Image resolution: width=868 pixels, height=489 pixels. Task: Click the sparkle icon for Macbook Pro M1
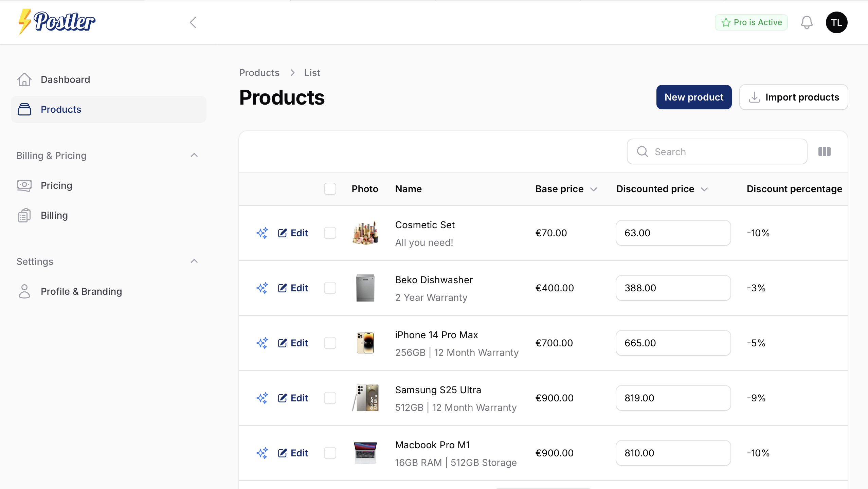(x=262, y=453)
